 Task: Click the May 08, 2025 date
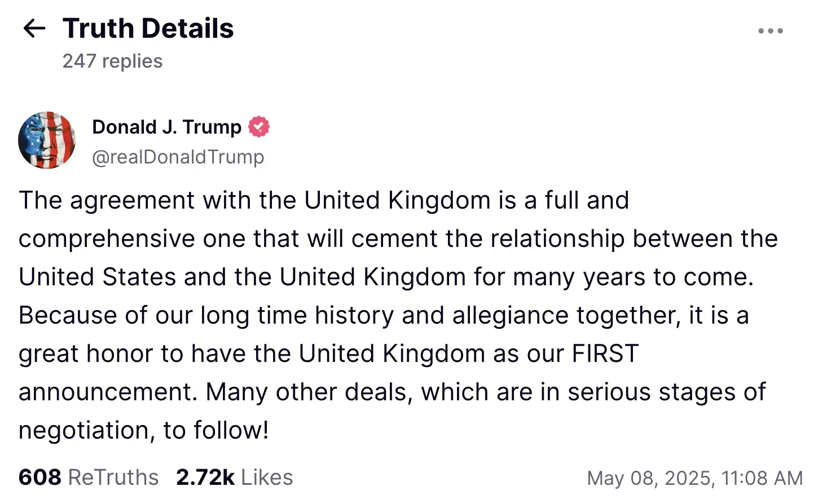(649, 478)
